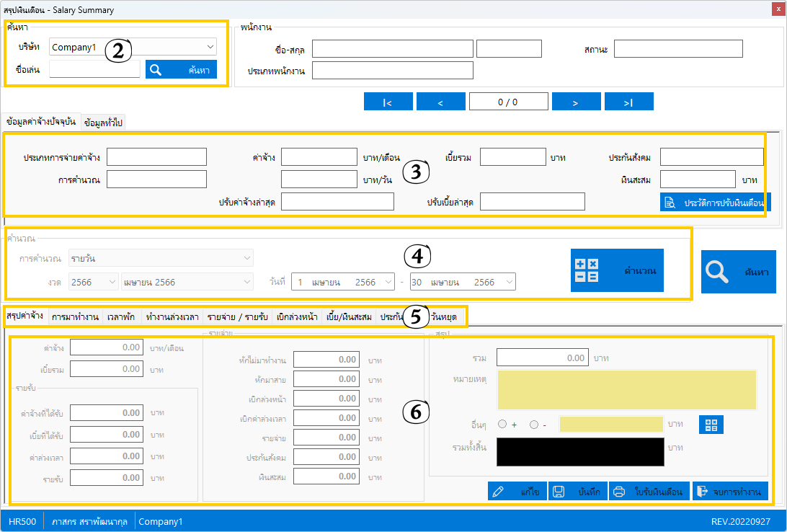Viewport: 787px width, 532px height.
Task: Open the overtime work tab
Action: 172,316
